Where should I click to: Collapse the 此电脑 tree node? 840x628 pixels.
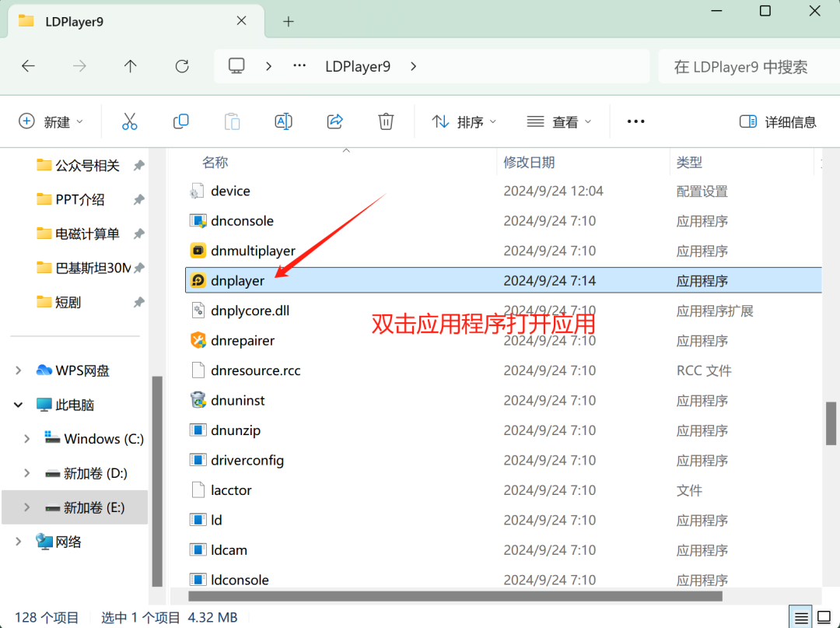(x=18, y=405)
